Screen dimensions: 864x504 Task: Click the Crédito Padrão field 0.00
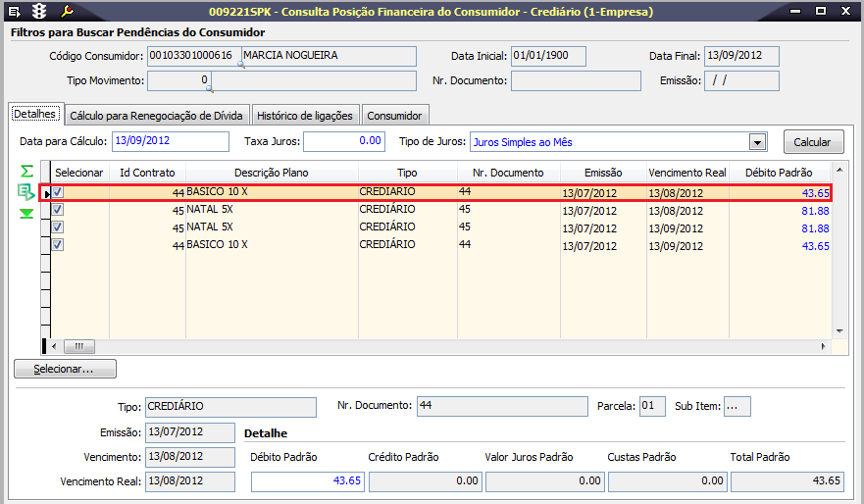(x=426, y=481)
